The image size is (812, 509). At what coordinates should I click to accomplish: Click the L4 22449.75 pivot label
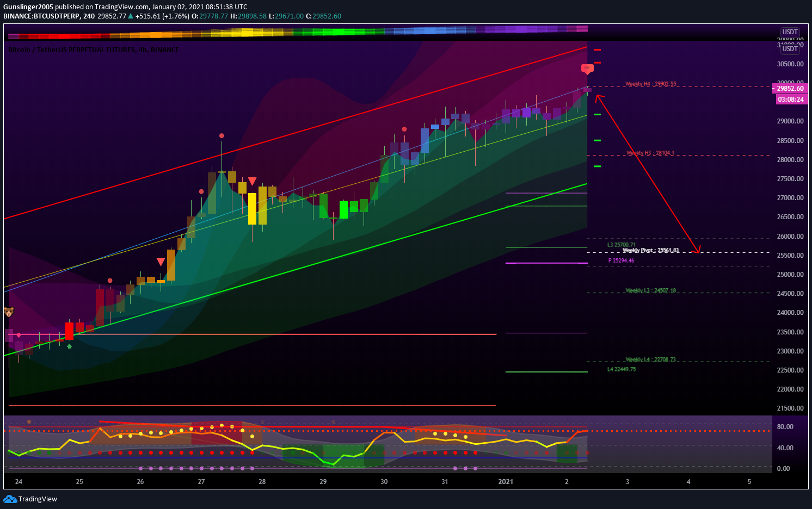(622, 370)
